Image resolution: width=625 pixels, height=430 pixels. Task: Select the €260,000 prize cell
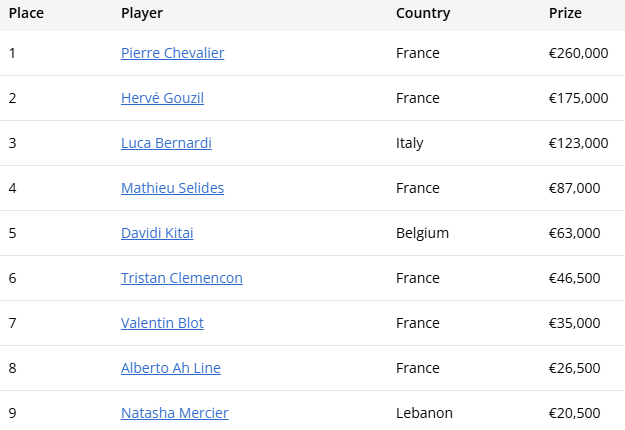(x=578, y=53)
